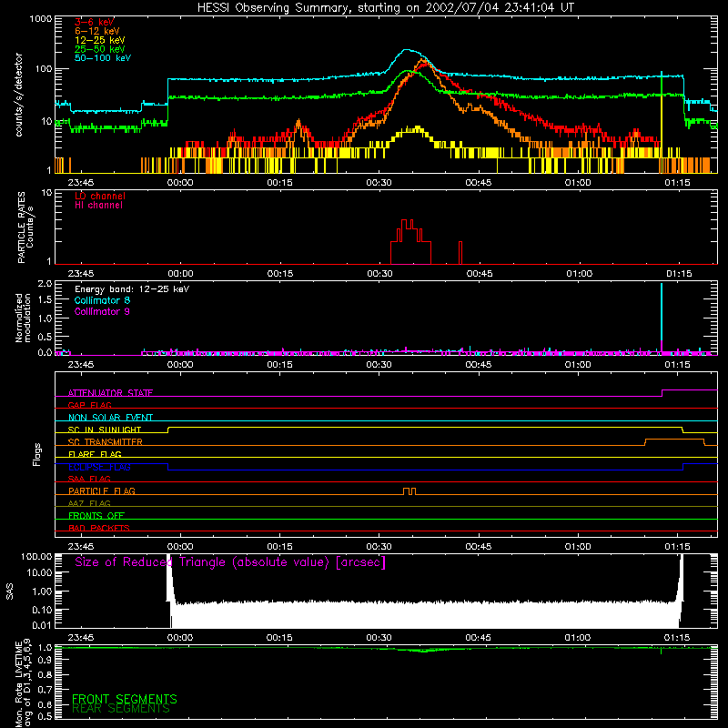This screenshot has width=728, height=728.
Task: Click the orange SC TRANSMITTER raised step near 01:12
Action: pyautogui.click(x=674, y=440)
